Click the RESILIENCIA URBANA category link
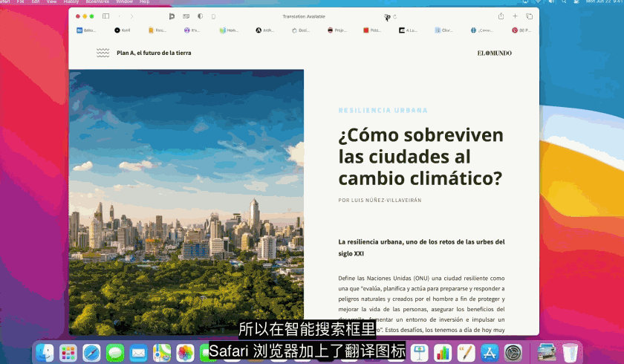Screen dimensions: 624x364 pos(383,110)
